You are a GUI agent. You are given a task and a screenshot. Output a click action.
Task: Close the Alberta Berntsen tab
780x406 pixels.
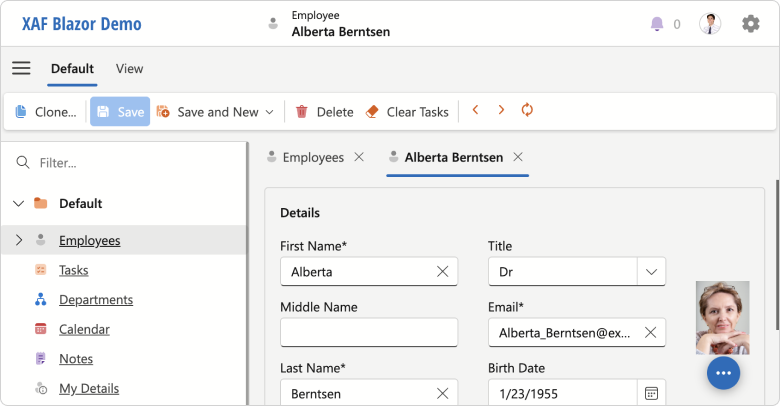pos(518,157)
